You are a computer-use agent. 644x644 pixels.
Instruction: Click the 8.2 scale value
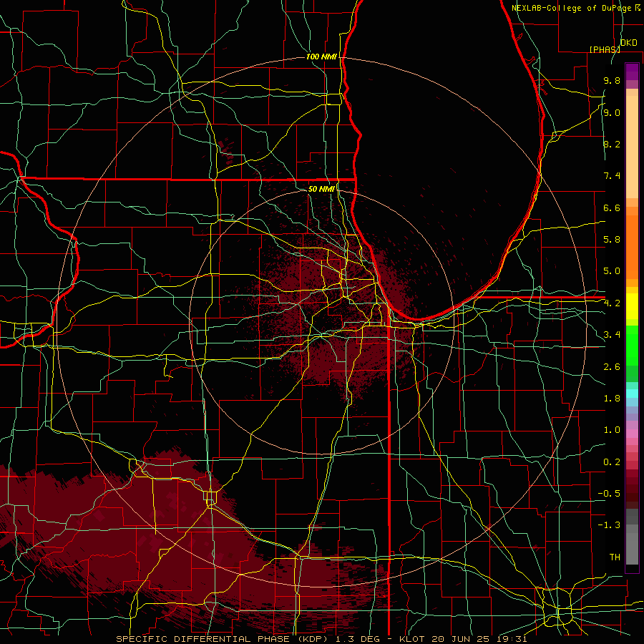pyautogui.click(x=612, y=144)
